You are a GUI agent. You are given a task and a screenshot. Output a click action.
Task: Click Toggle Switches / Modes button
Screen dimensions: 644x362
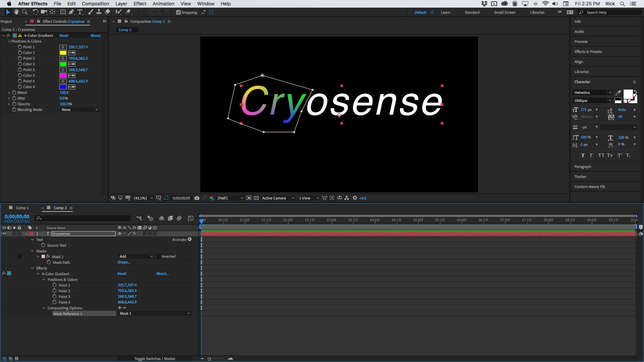(x=155, y=359)
